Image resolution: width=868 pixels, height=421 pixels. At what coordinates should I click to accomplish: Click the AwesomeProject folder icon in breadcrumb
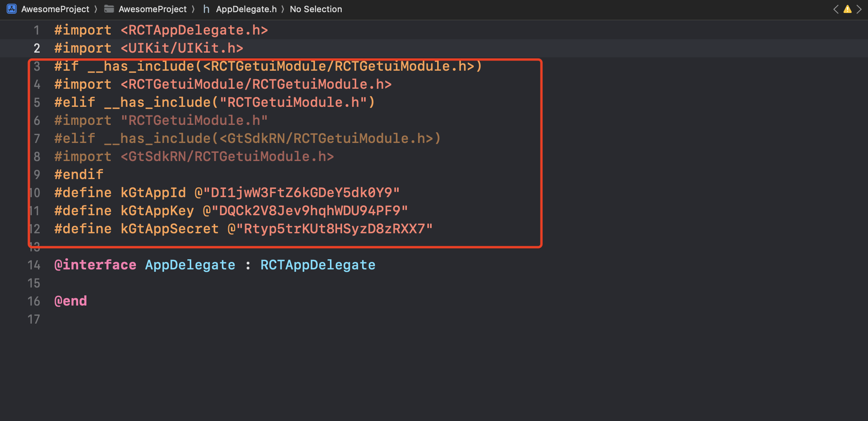(x=109, y=9)
